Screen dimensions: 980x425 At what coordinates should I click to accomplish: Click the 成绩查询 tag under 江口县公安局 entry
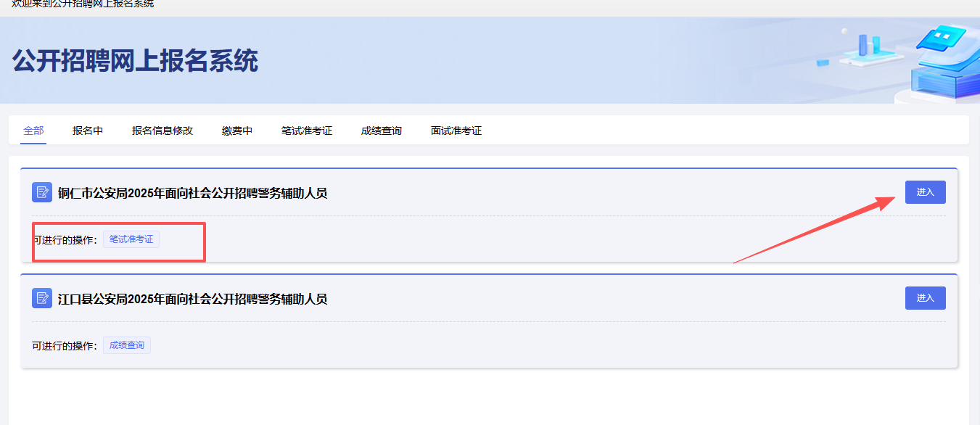point(127,345)
